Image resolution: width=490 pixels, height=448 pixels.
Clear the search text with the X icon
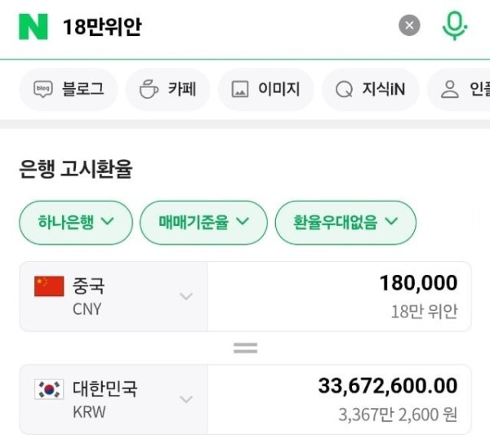409,25
